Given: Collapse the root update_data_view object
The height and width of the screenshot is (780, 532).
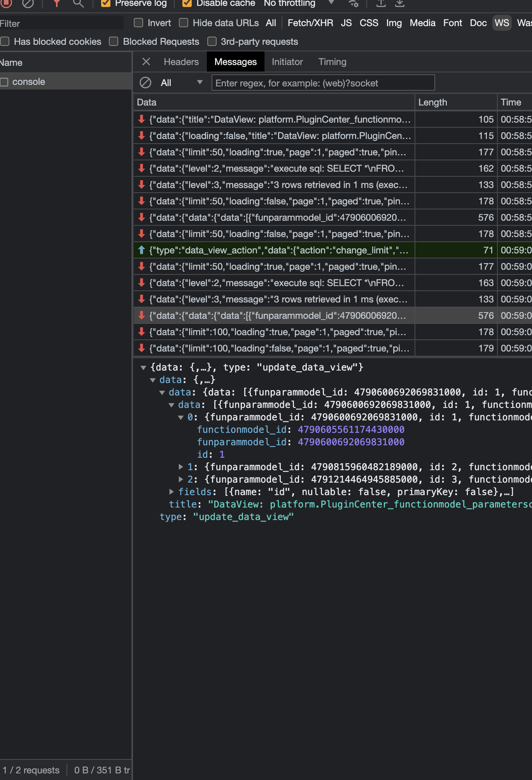Looking at the screenshot, I should 143,367.
